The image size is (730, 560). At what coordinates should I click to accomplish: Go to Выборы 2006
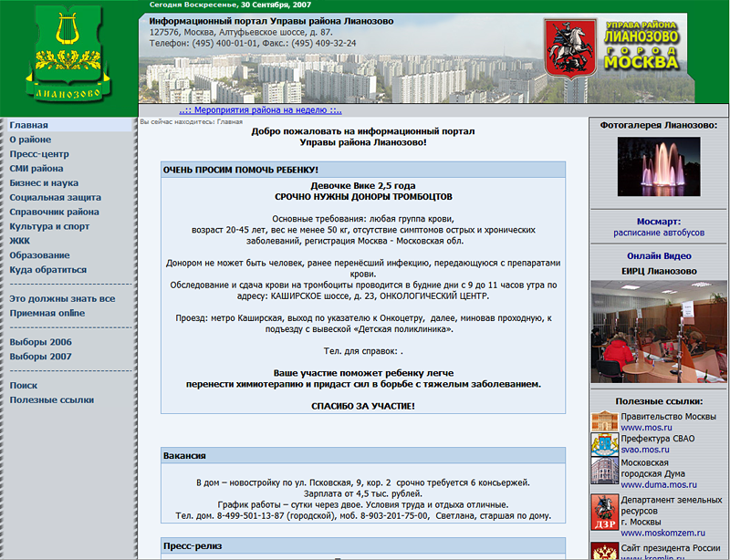coord(40,342)
